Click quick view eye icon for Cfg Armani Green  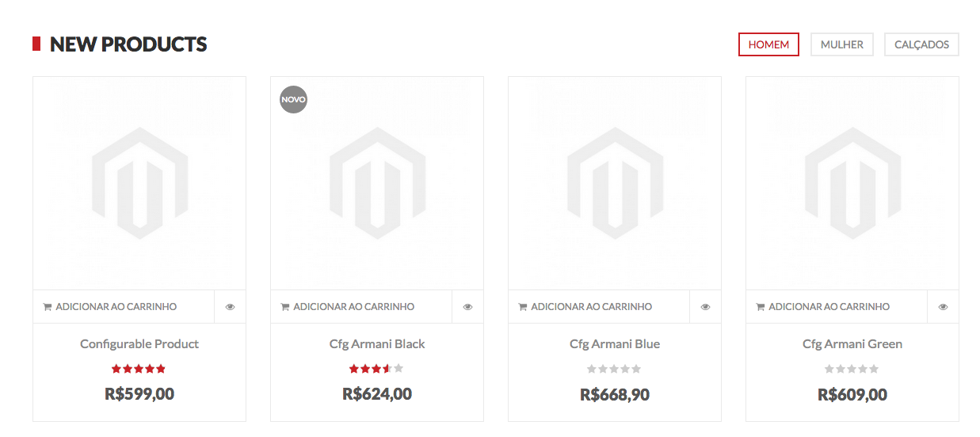[943, 307]
